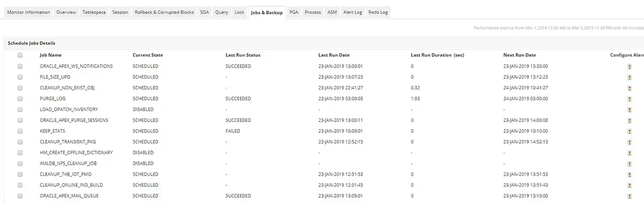Screen dimensions: 644x203
Task: Switch to the Redo Log tab
Action: click(378, 12)
